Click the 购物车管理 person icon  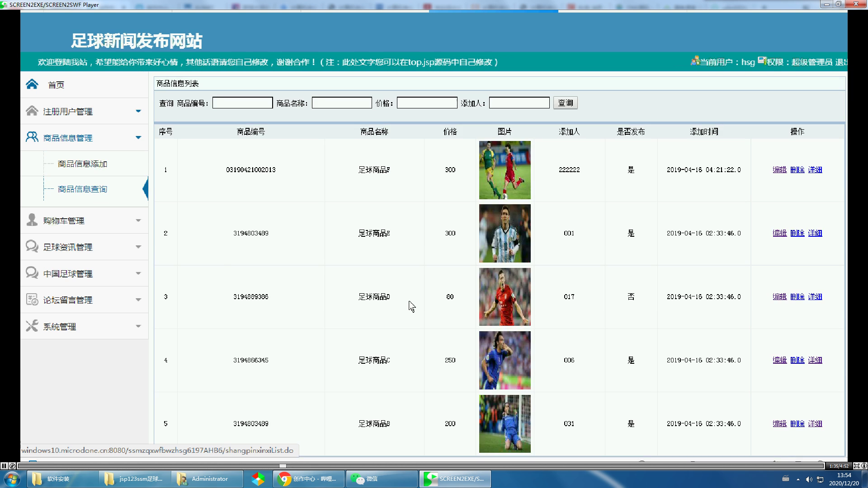pos(32,220)
